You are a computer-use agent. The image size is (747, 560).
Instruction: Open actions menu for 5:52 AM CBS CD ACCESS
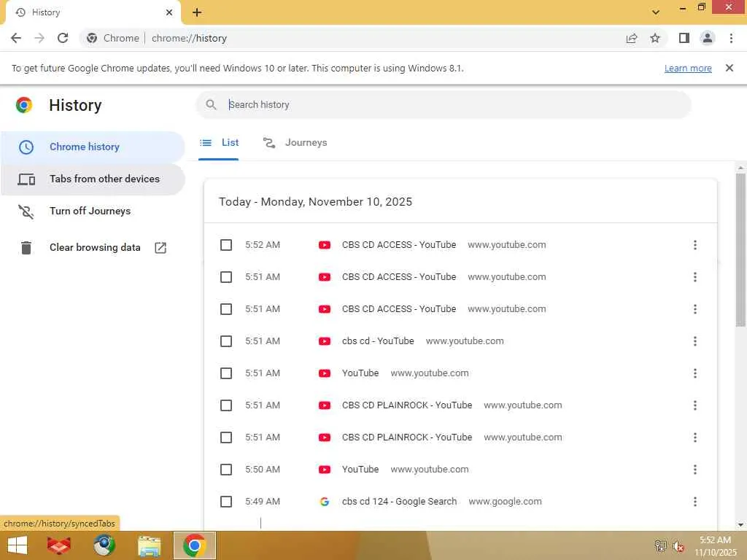pos(695,245)
